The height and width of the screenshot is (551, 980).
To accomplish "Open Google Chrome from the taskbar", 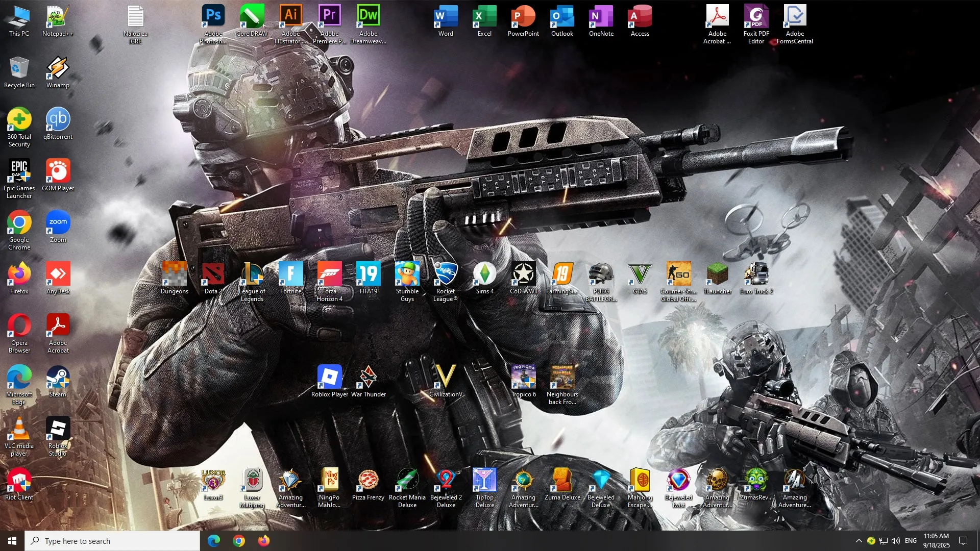I will 239,541.
